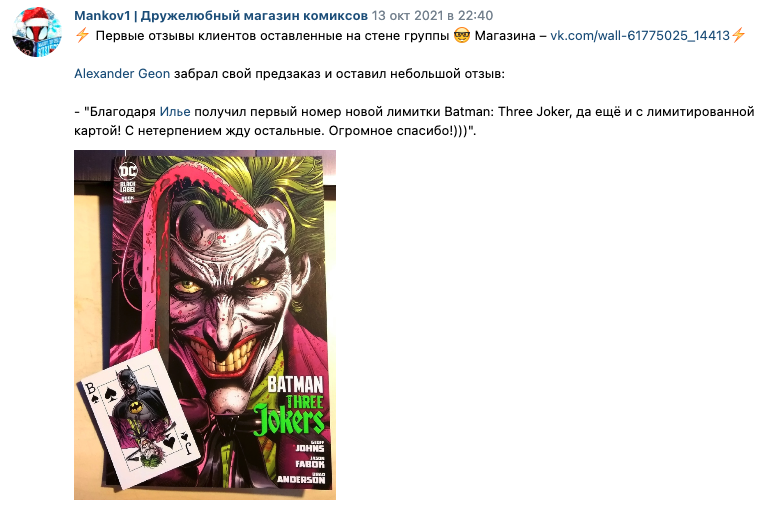
Task: Click the review quote text starting with Благодаря
Action: (x=414, y=121)
